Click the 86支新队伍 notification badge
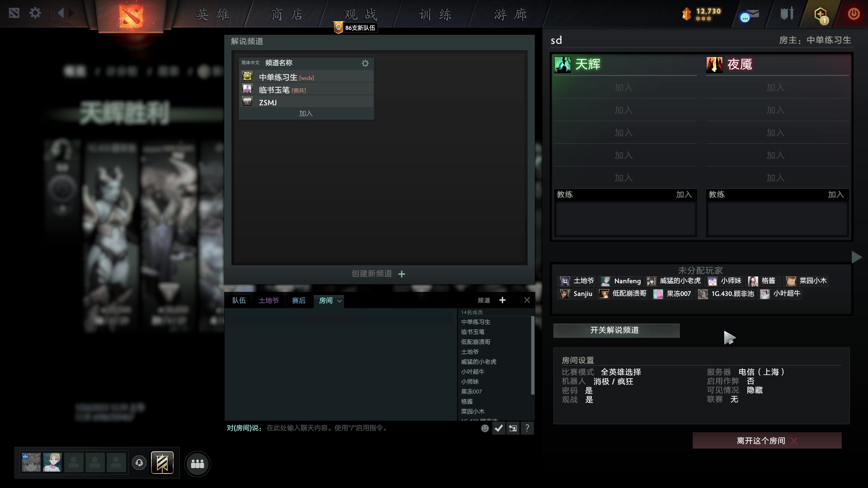The height and width of the screenshot is (488, 868). point(355,28)
